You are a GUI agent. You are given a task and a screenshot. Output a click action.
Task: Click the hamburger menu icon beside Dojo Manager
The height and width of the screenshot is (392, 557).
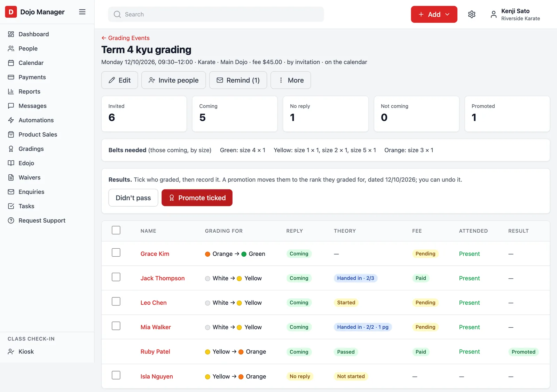click(82, 12)
